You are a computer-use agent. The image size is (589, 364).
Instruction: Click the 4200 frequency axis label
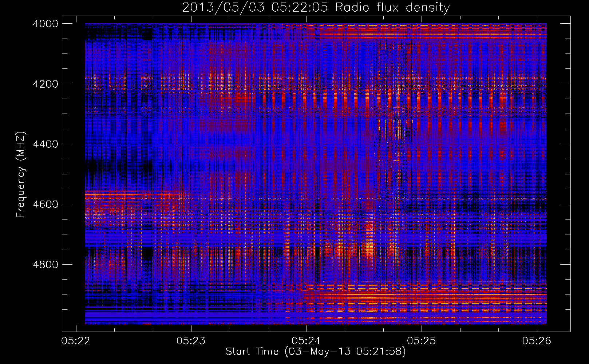tap(46, 84)
